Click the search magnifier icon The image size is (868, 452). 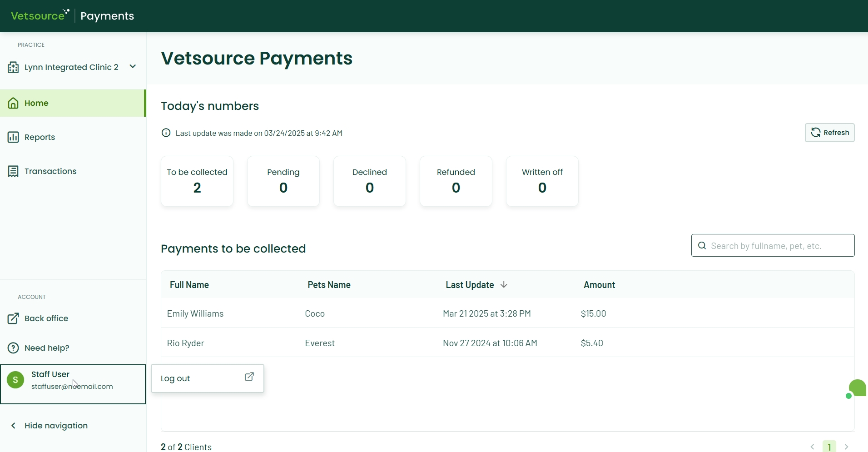[x=702, y=246]
